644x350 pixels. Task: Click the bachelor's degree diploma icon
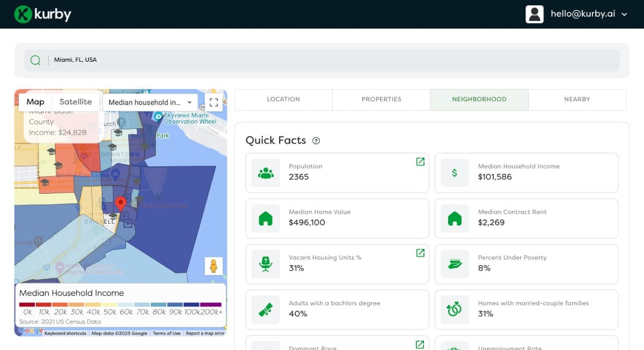(266, 310)
